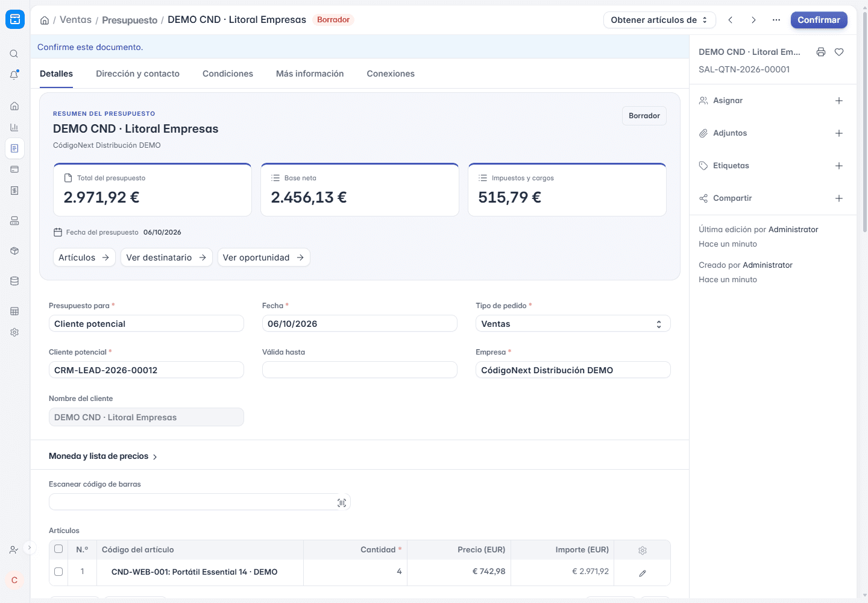This screenshot has height=603, width=868.
Task: Go to previous document arrow
Action: point(731,20)
